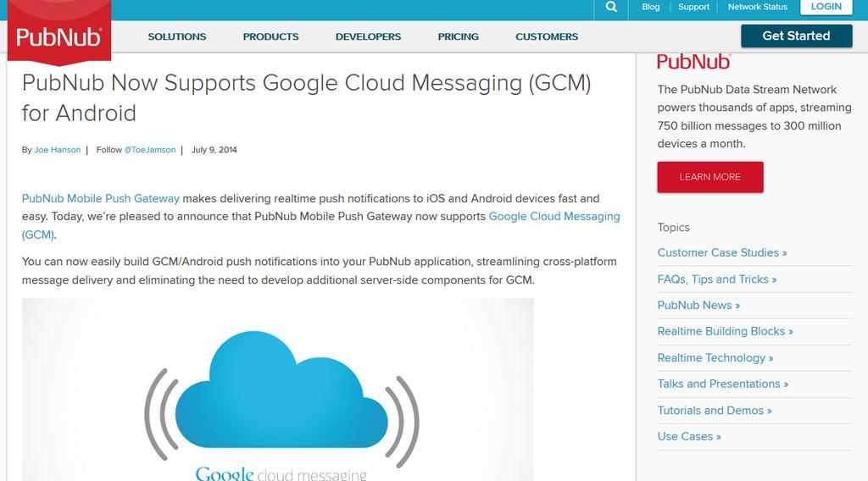Check Network Status page

(x=757, y=7)
